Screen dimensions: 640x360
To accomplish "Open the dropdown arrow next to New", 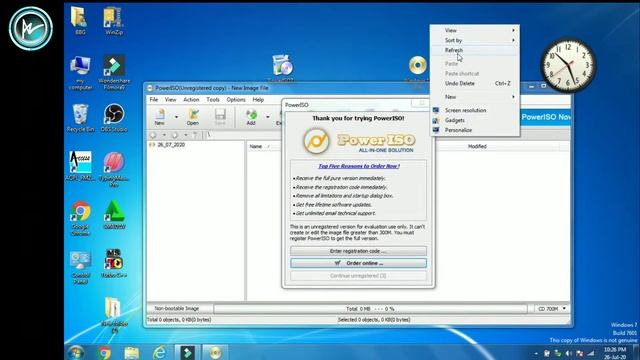I will (176, 117).
